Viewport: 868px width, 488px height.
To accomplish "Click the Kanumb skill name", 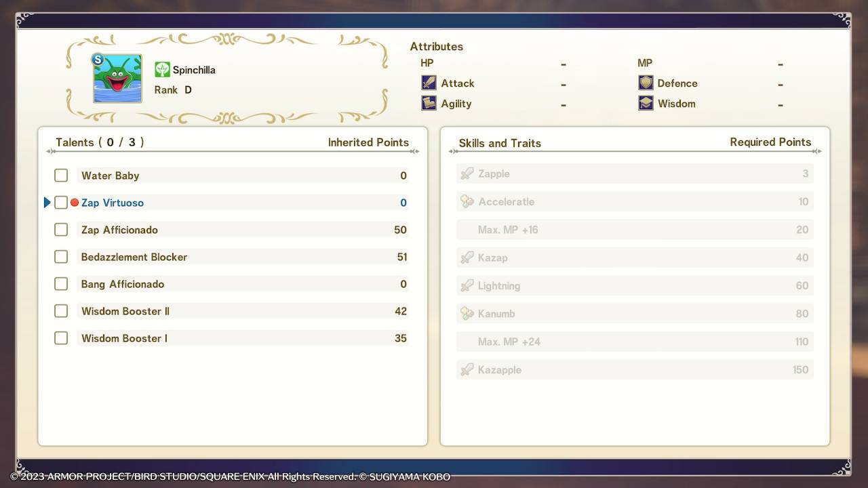I will pos(496,313).
